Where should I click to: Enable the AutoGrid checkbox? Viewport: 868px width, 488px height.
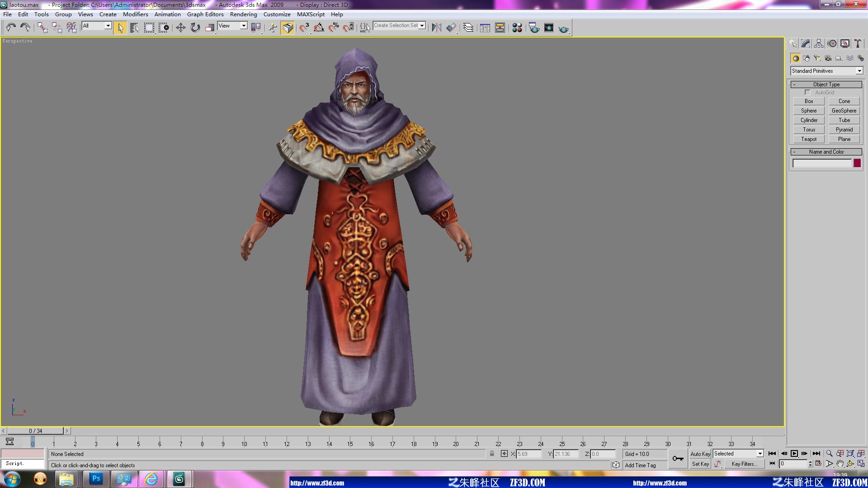807,93
